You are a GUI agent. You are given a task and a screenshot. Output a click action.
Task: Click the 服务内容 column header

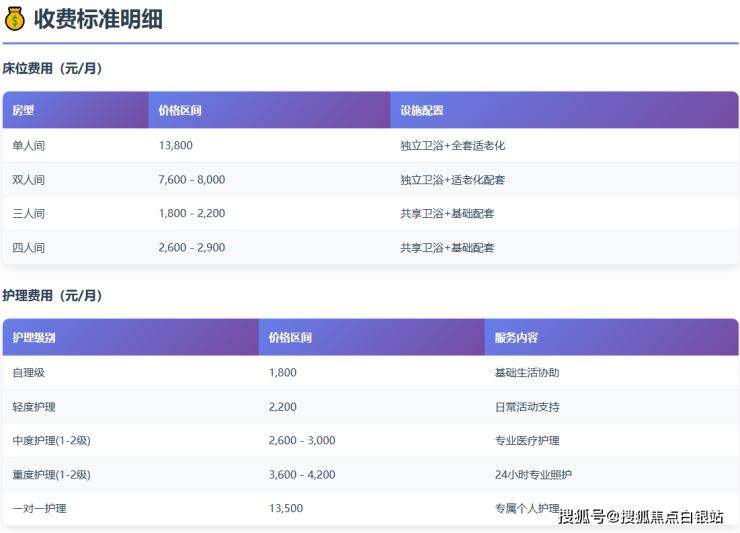[x=516, y=338]
